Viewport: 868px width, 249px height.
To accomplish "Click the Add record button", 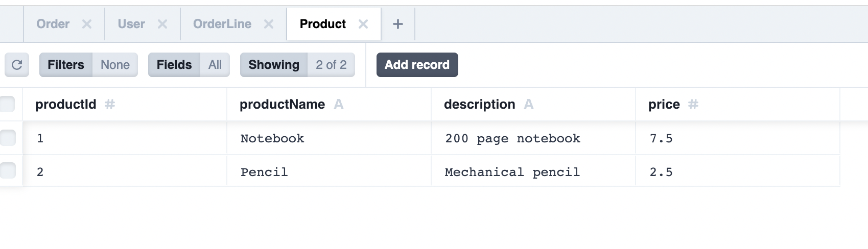I will point(417,65).
